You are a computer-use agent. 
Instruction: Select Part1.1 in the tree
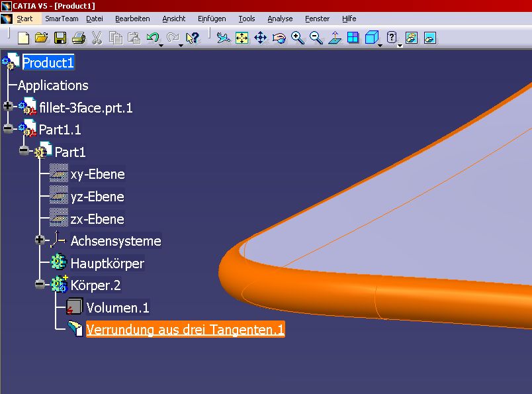click(60, 130)
